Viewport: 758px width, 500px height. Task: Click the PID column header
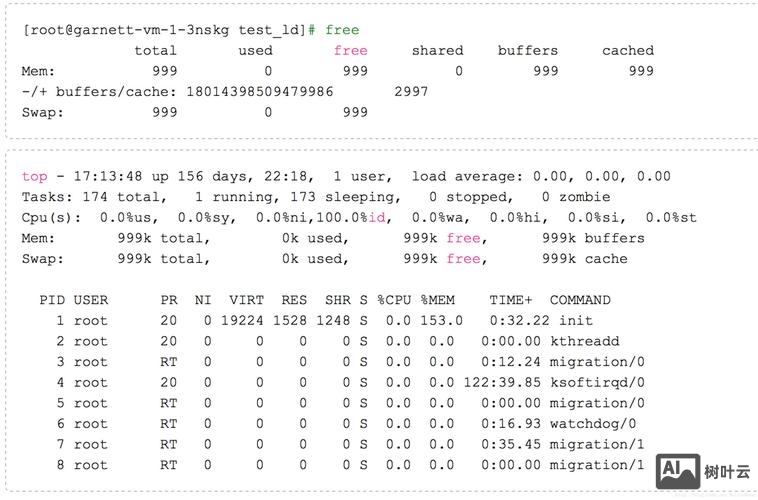52,300
